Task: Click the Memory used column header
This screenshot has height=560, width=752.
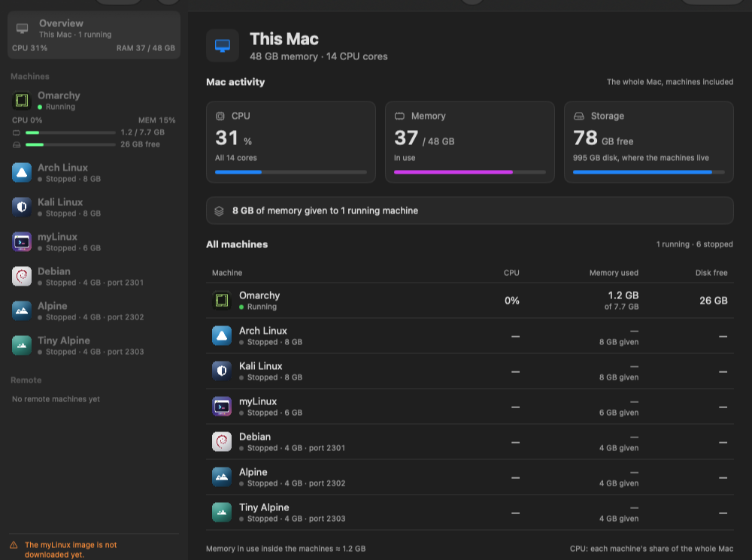Action: (614, 273)
